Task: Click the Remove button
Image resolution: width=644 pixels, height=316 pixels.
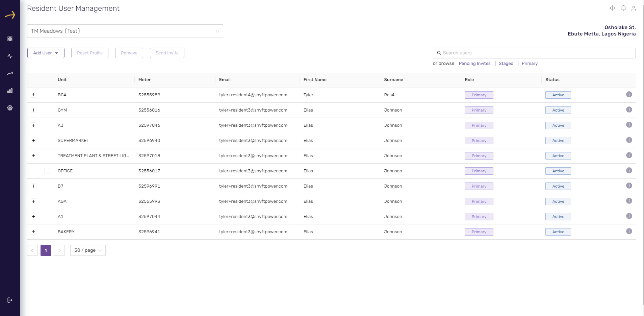Action: click(x=129, y=53)
